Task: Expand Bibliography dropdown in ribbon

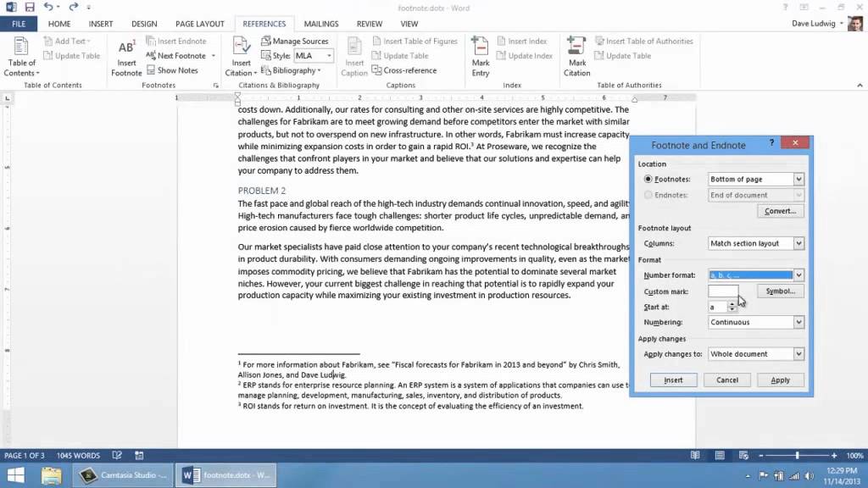Action: [292, 70]
